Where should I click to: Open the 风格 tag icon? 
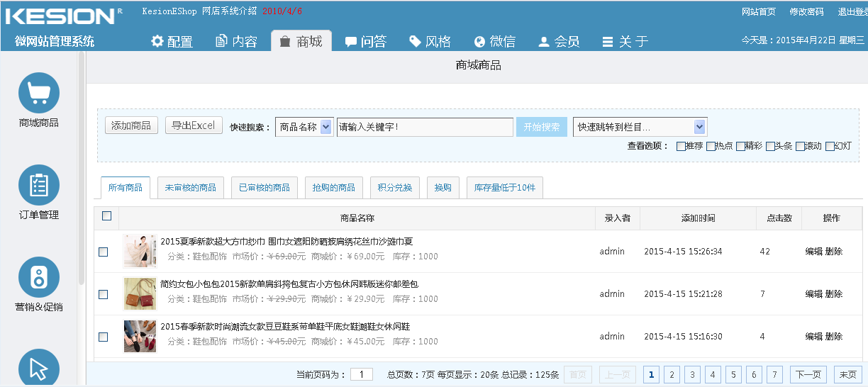pos(415,42)
